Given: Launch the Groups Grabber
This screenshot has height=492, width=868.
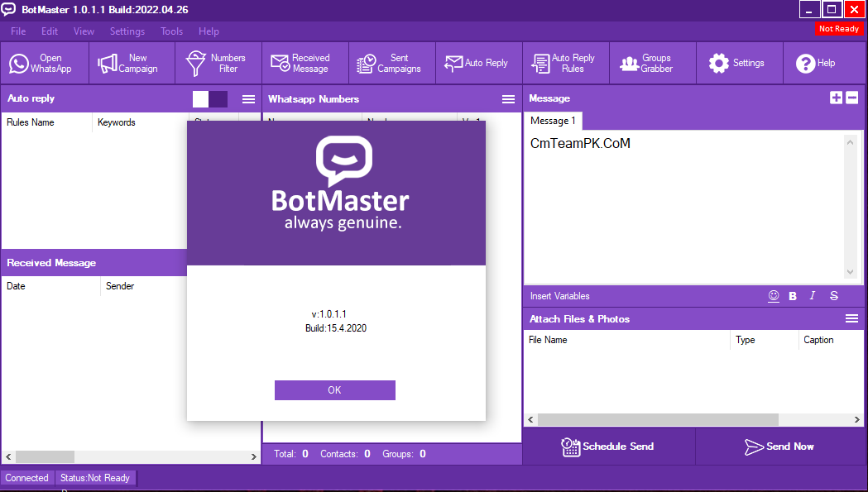Looking at the screenshot, I should (653, 63).
